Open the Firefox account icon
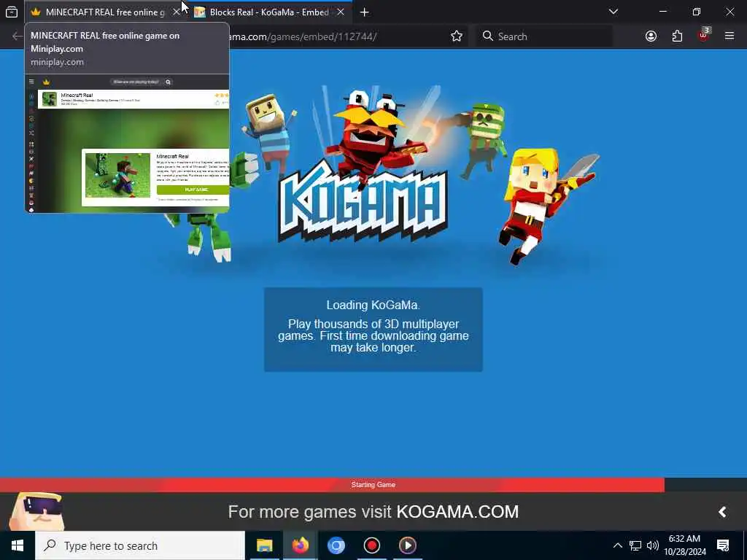Screen dimensions: 747x560 pos(651,36)
